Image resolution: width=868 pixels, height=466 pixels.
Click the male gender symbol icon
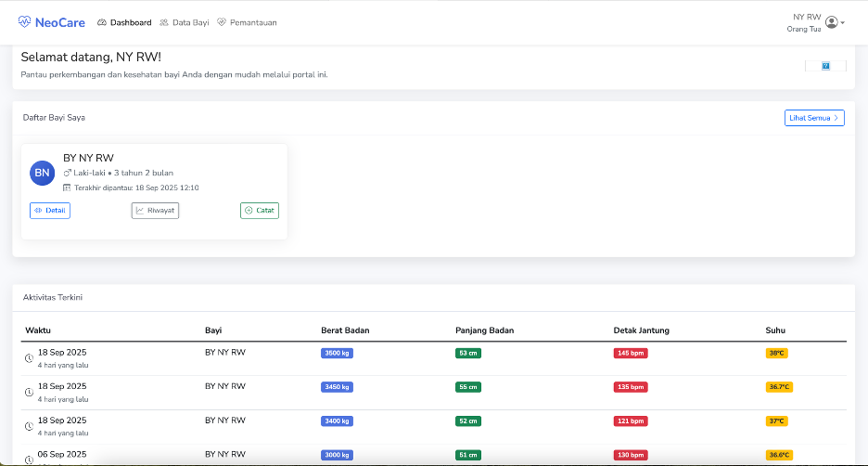67,173
